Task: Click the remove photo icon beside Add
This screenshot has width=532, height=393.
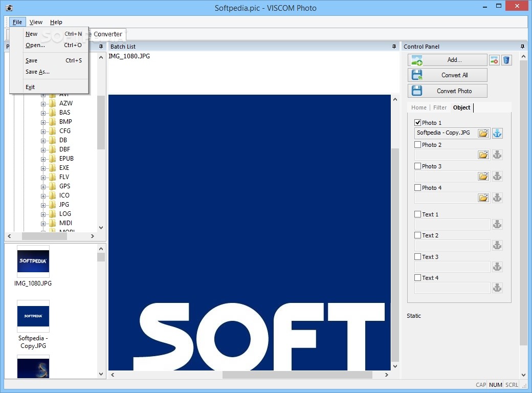Action: click(494, 60)
